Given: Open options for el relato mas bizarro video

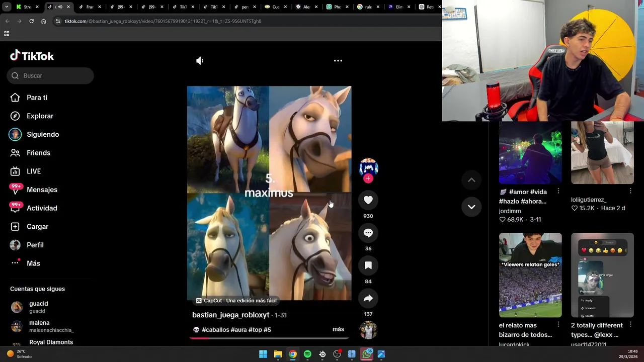Looking at the screenshot, I should [x=558, y=325].
